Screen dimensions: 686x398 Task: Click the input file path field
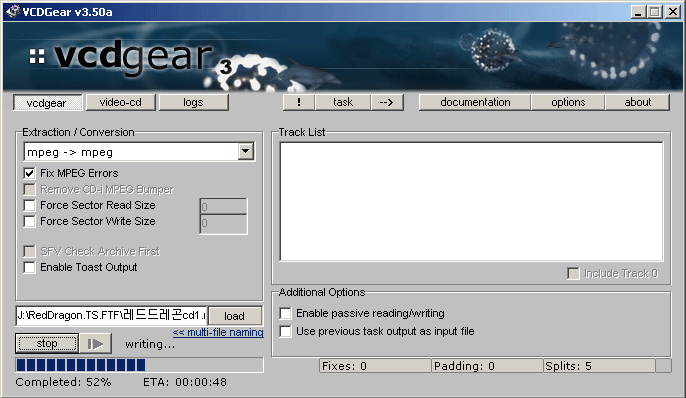tap(111, 315)
